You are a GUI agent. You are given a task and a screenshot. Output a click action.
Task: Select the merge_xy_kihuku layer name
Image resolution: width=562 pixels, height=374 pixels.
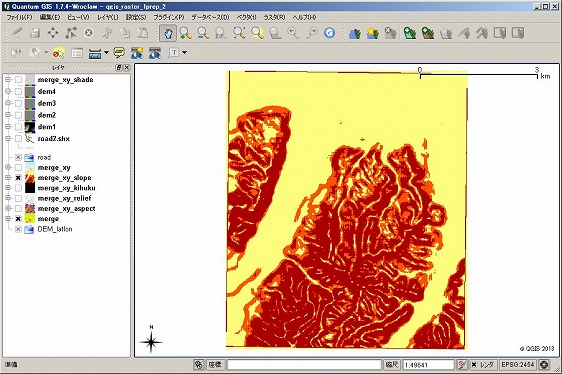click(x=67, y=188)
